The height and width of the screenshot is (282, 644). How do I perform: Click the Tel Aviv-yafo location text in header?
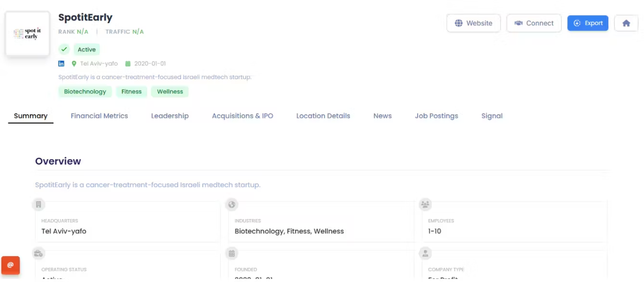point(99,63)
